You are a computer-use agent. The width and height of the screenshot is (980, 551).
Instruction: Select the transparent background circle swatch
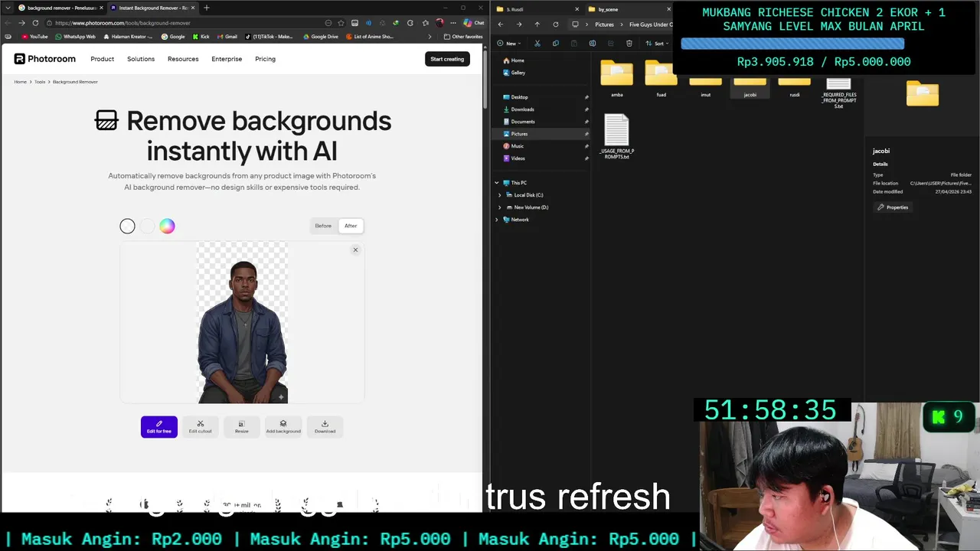click(x=127, y=226)
